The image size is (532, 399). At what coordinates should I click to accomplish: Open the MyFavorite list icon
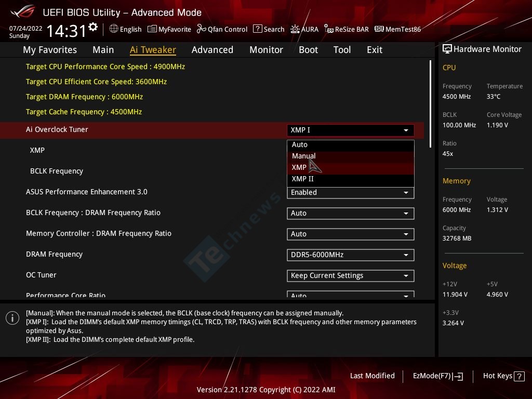point(152,29)
